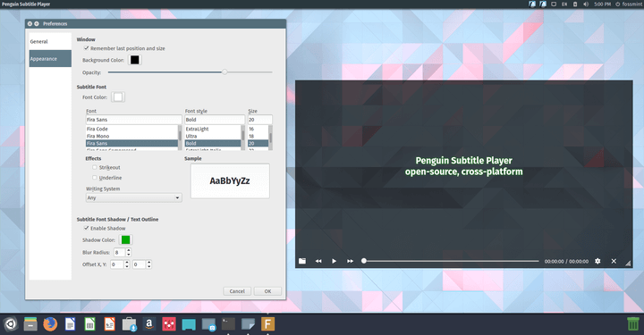Open the Ubuntu launcher in the dock

point(10,324)
